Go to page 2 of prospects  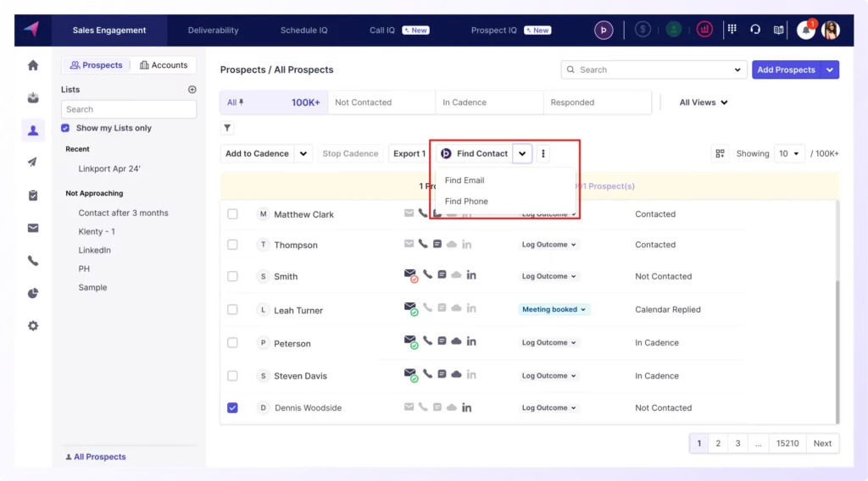[718, 443]
